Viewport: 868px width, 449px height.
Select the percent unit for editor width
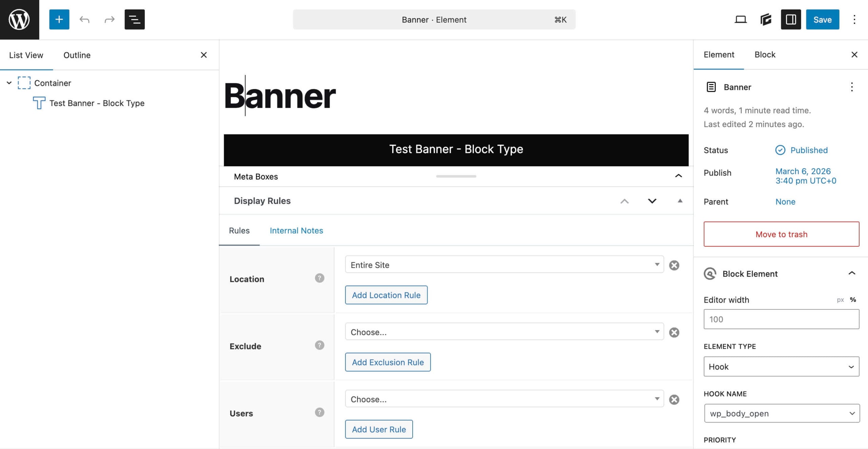click(853, 300)
